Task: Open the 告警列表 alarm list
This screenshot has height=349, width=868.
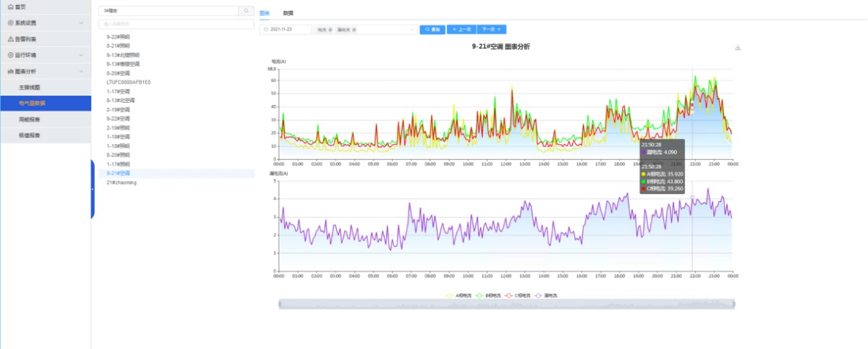Action: [45, 39]
